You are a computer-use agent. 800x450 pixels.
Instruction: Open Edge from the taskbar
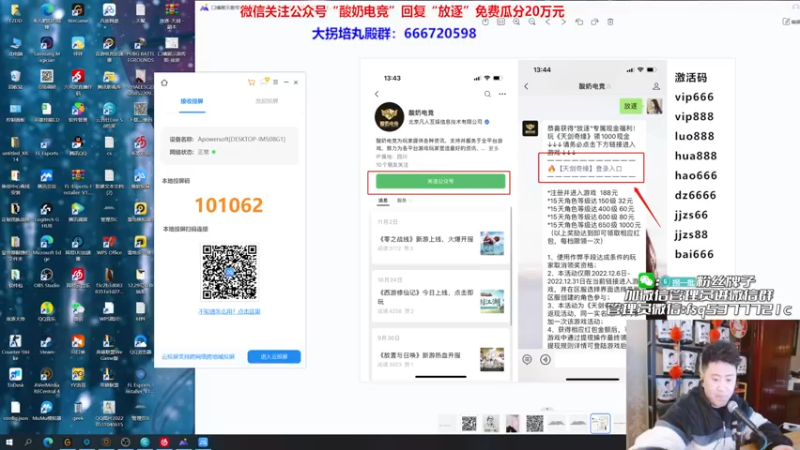pyautogui.click(x=48, y=442)
